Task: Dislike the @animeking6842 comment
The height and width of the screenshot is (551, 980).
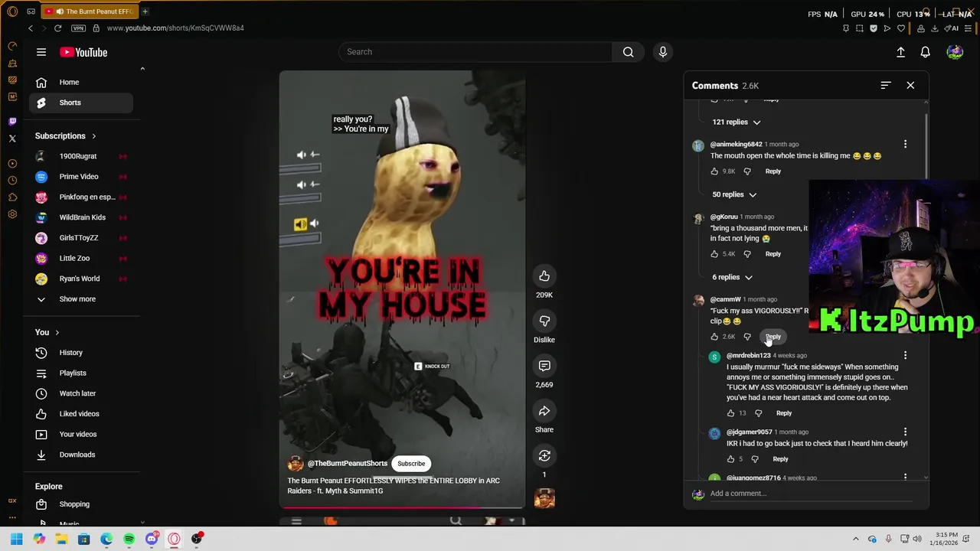Action: coord(747,171)
